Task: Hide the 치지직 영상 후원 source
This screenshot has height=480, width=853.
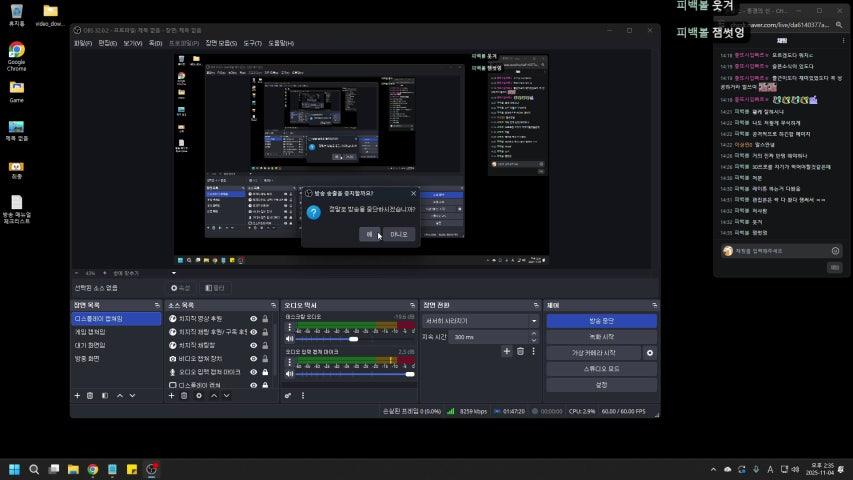Action: click(x=253, y=319)
